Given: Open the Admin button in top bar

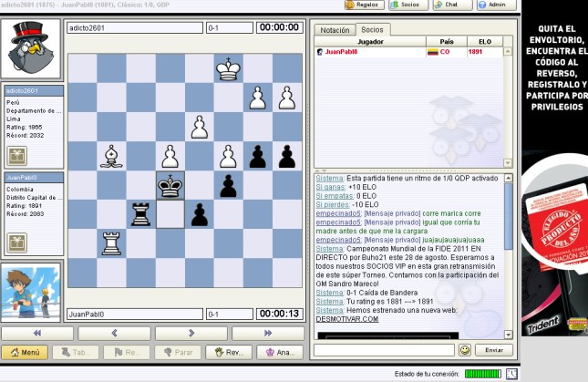Looking at the screenshot, I should [491, 5].
